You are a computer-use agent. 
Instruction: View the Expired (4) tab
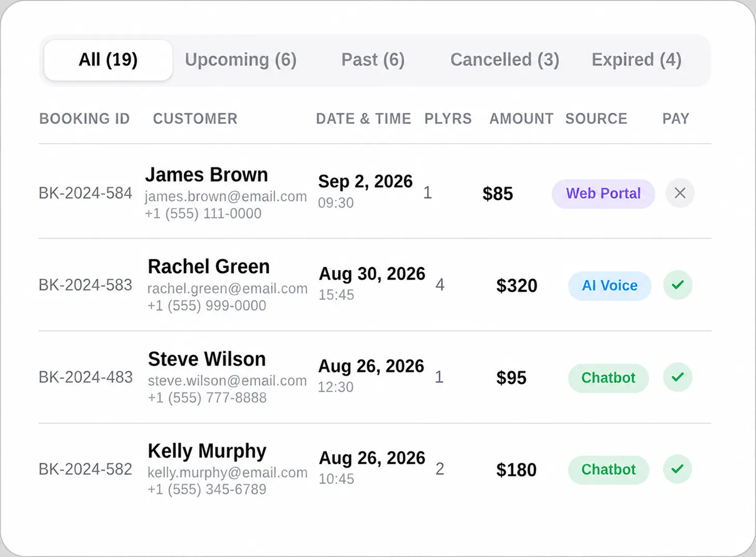[636, 60]
